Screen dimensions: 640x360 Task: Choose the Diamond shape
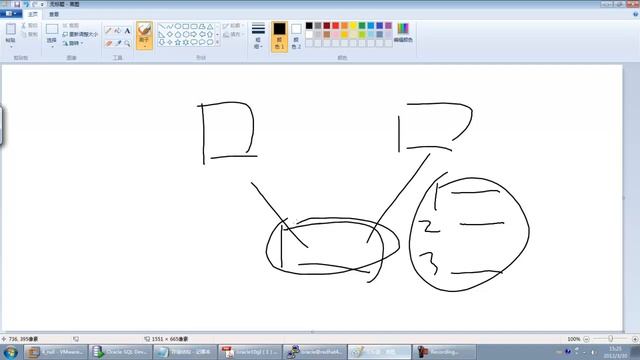170,34
